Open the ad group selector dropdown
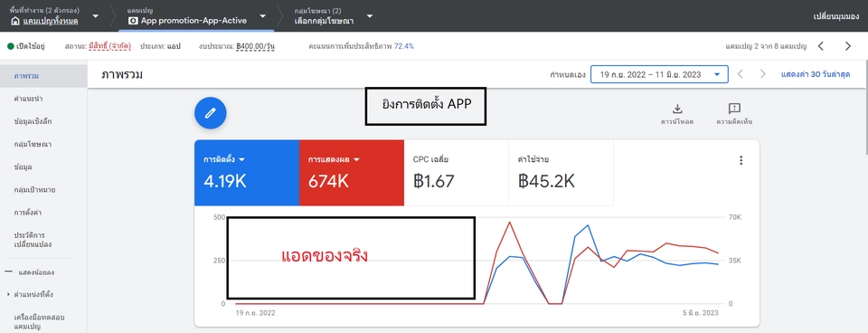 (369, 16)
